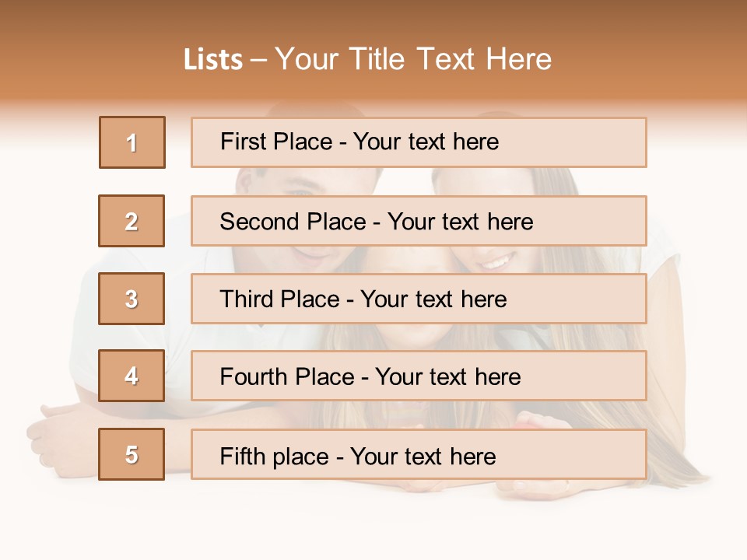Click the blank white area at slide bottom
The width and height of the screenshot is (747, 560).
click(373, 537)
